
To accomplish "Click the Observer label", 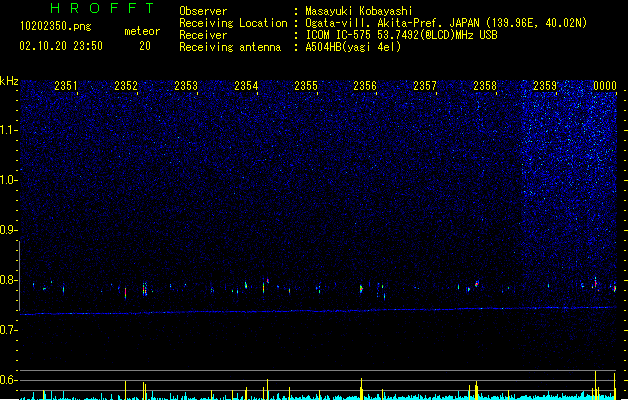I will pyautogui.click(x=203, y=11).
